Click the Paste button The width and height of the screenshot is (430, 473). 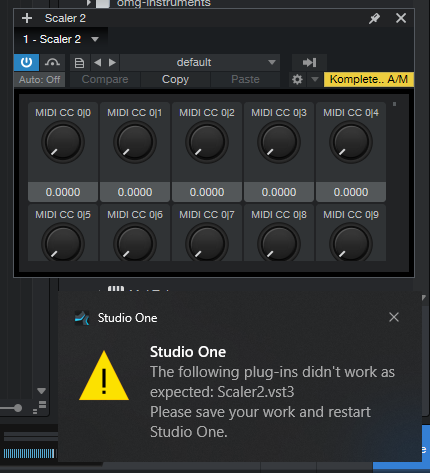245,79
